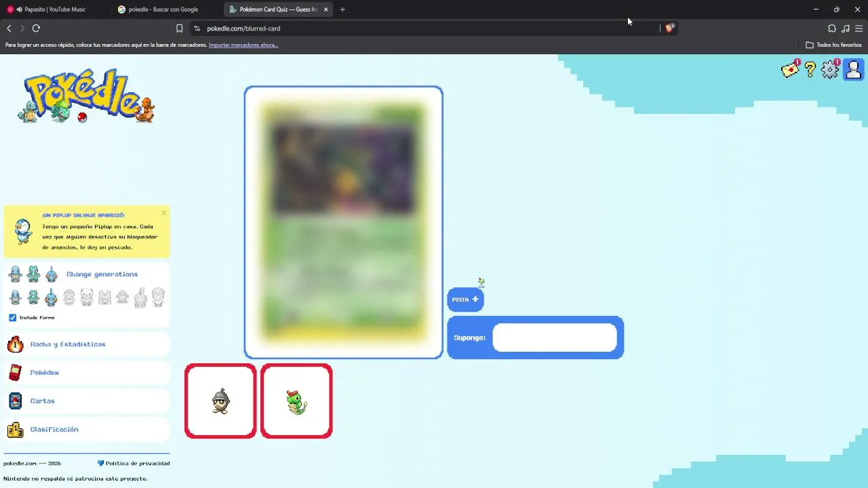868x488 pixels.
Task: Open the Clasificación text label in the sidebar
Action: [x=54, y=430]
